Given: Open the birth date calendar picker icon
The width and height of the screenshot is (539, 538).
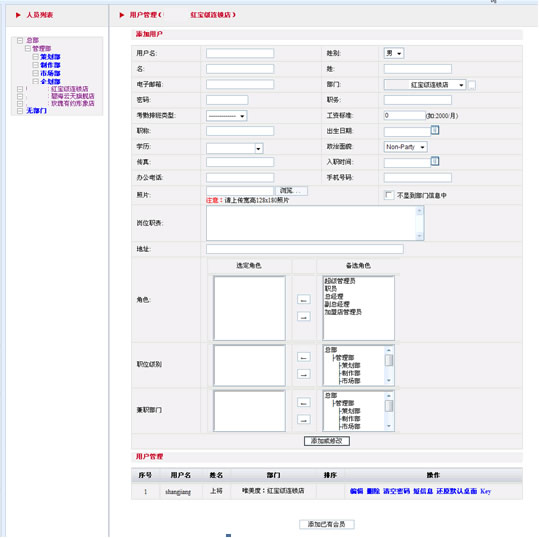Looking at the screenshot, I should click(435, 130).
